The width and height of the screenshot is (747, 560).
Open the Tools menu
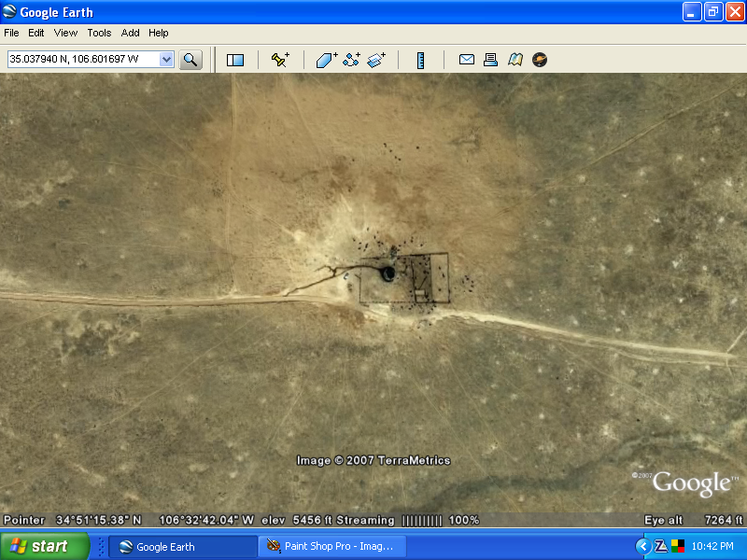(99, 33)
